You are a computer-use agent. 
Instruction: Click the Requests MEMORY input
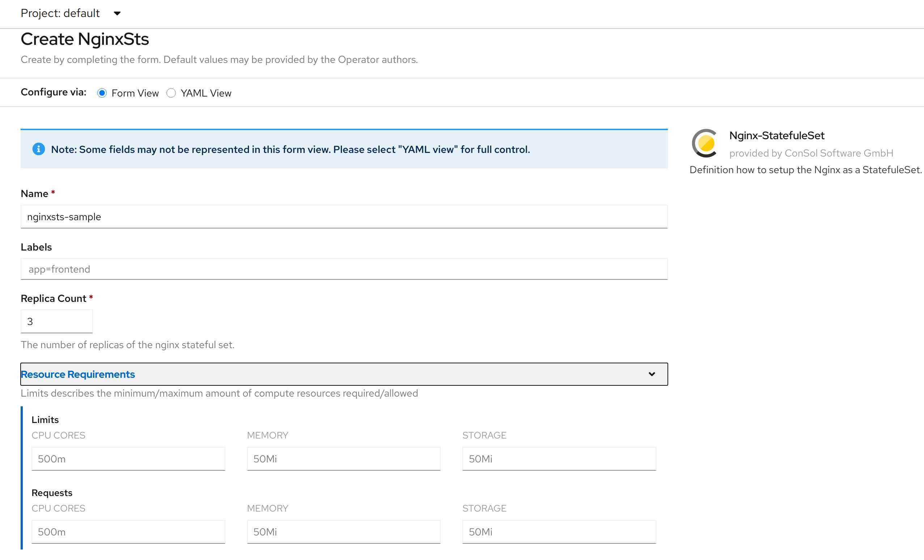(x=343, y=531)
